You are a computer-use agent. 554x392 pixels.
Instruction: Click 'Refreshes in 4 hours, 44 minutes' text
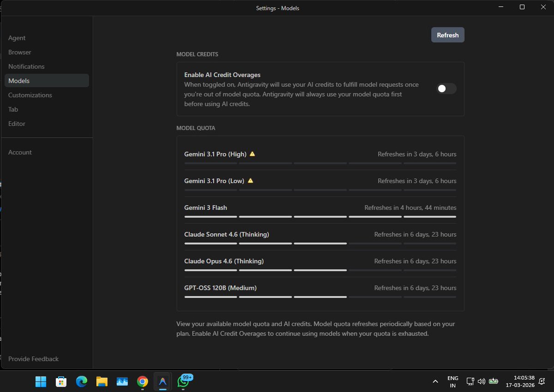[410, 208]
